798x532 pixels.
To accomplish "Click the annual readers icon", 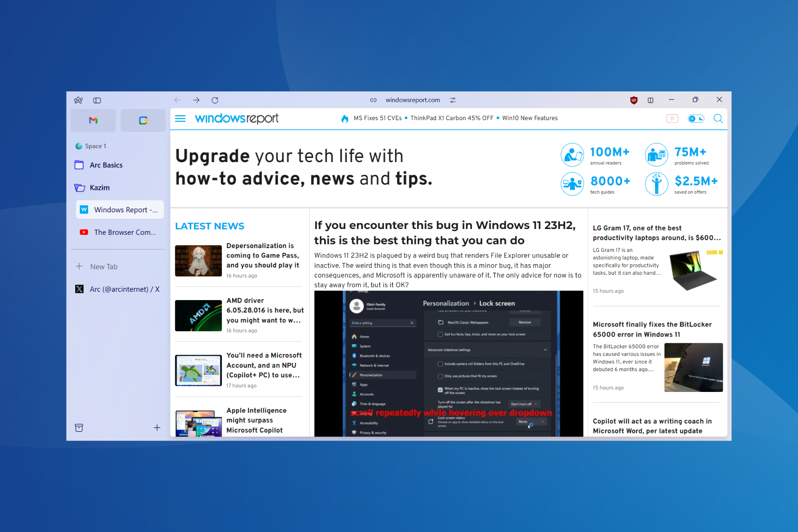I will pyautogui.click(x=572, y=155).
